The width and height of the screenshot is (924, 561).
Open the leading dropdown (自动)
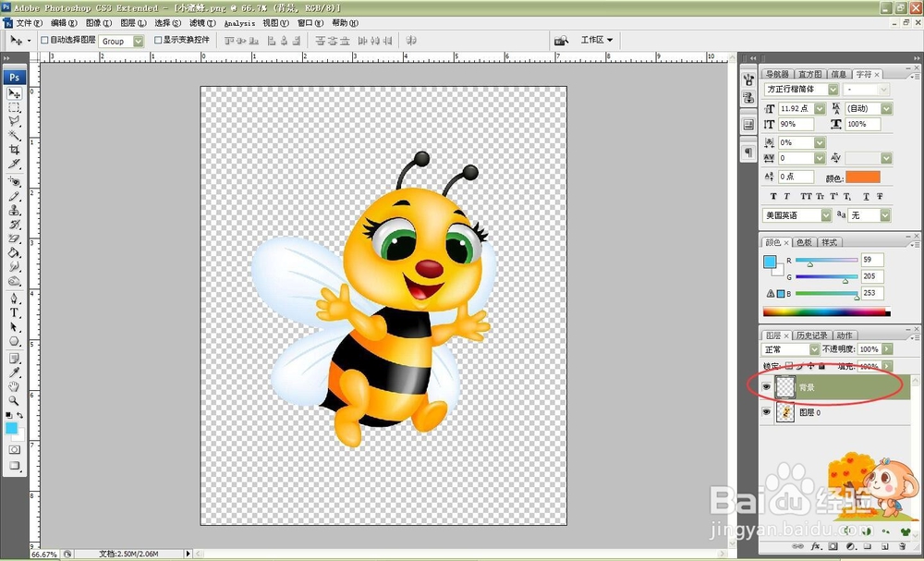click(887, 108)
